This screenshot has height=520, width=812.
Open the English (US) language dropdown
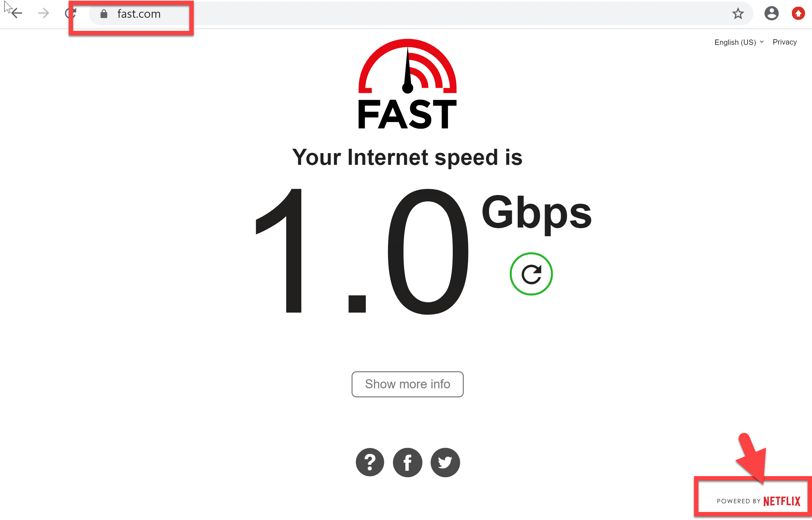[x=739, y=42]
